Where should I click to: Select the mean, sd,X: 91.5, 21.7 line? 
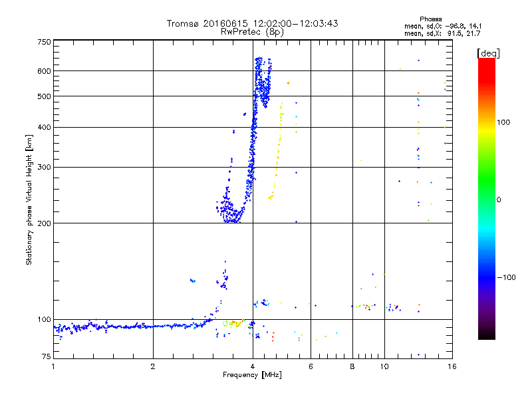coord(442,33)
